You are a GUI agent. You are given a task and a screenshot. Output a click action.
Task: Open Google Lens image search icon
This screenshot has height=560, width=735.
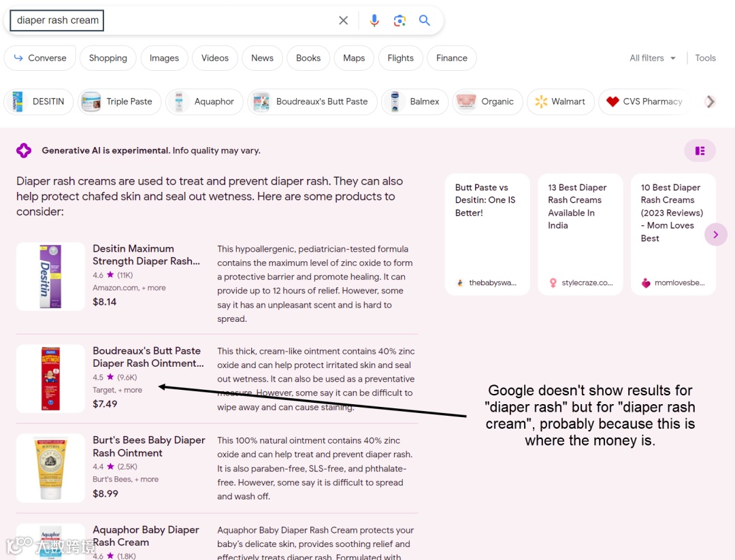tap(399, 20)
